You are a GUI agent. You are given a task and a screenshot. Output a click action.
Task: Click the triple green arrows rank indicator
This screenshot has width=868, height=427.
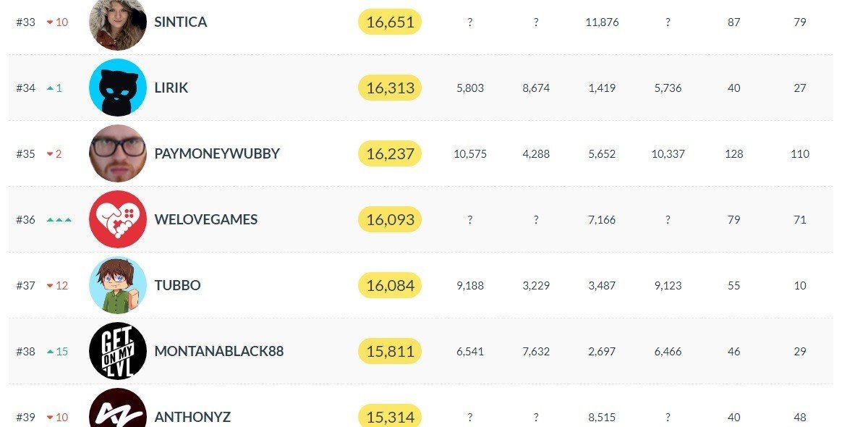point(59,219)
